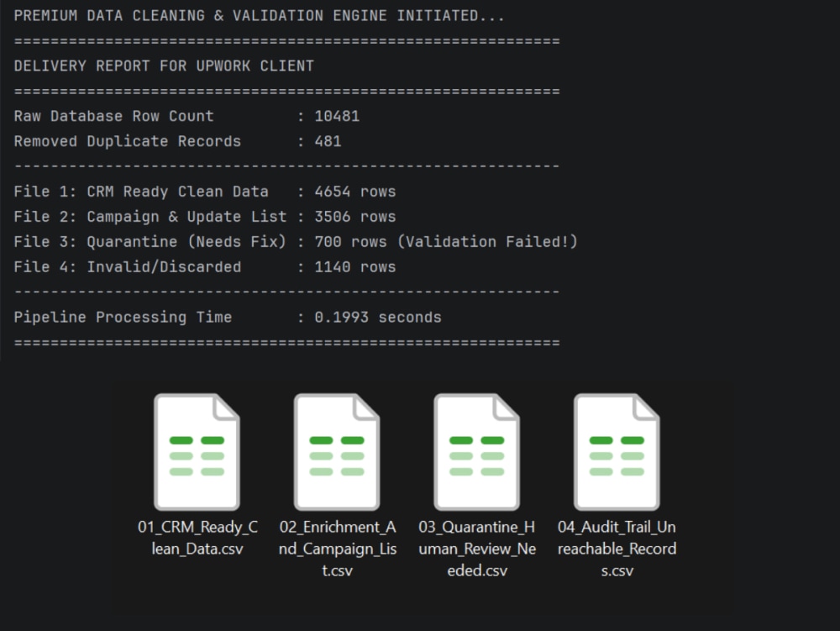Screen dimensions: 840x631
Task: Click the 01_CRM_Ready_Clean_Data.csv filename label
Action: [197, 538]
